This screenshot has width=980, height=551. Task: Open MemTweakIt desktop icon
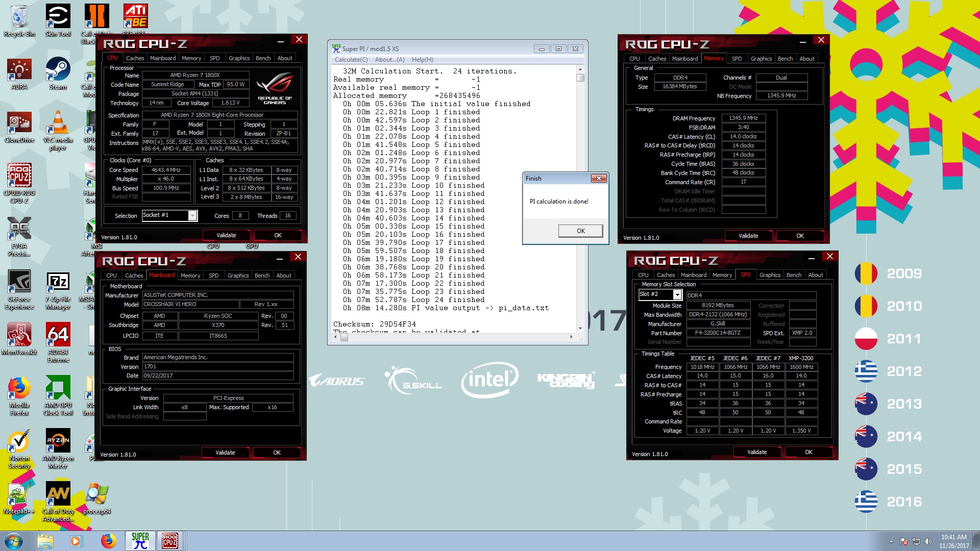pyautogui.click(x=19, y=339)
